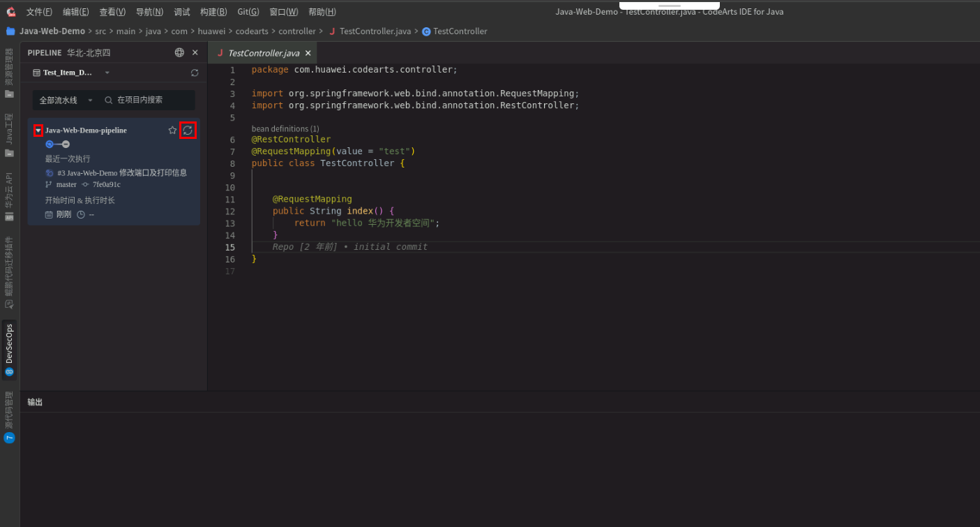Refresh the Java-Web-Demo-pipeline with highlighted refresh icon
Image resolution: width=980 pixels, height=527 pixels.
[188, 130]
